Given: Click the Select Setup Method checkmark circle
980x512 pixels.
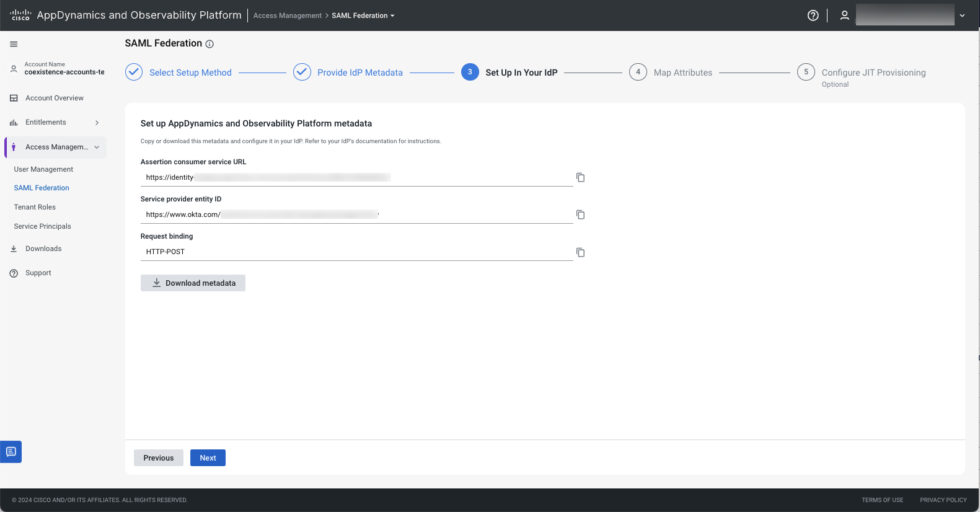Looking at the screenshot, I should pyautogui.click(x=134, y=72).
